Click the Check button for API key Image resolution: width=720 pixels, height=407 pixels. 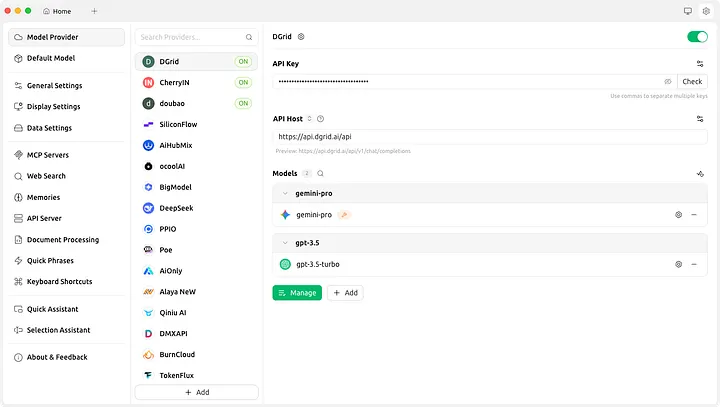(x=692, y=81)
